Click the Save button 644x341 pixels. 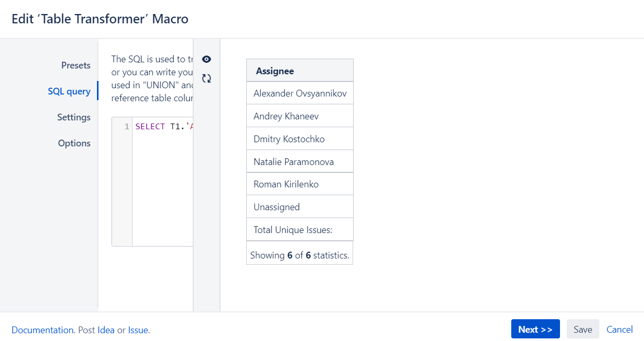click(583, 329)
